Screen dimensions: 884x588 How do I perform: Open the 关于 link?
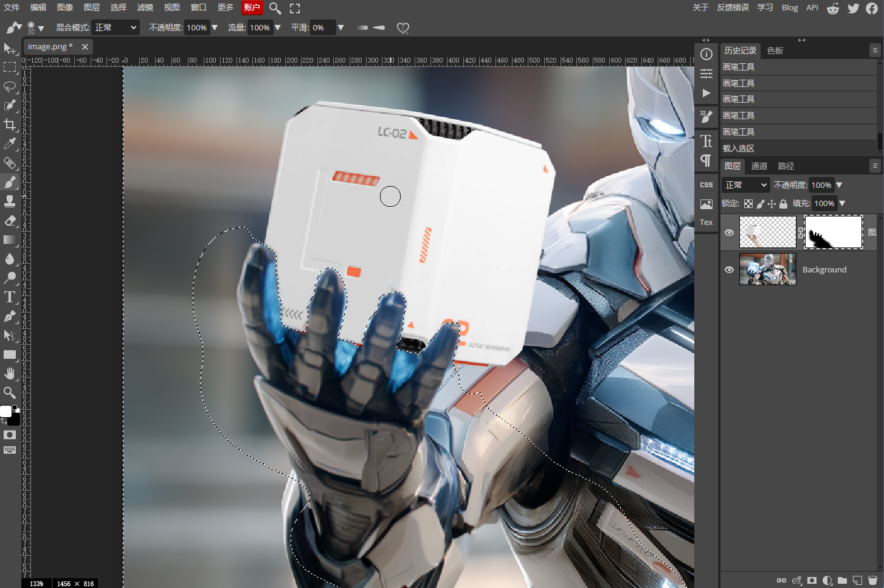pyautogui.click(x=700, y=7)
